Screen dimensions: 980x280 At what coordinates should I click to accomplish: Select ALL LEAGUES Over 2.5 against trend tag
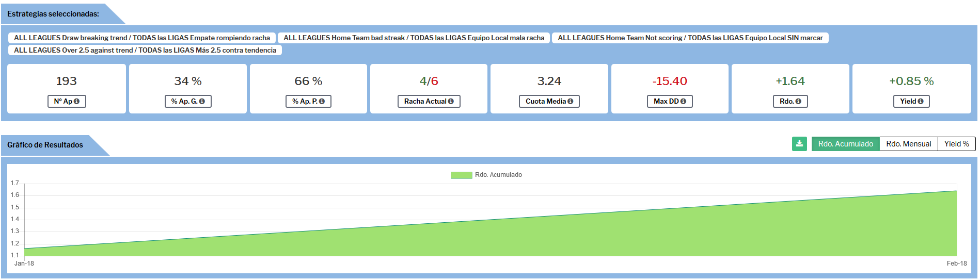tap(145, 50)
